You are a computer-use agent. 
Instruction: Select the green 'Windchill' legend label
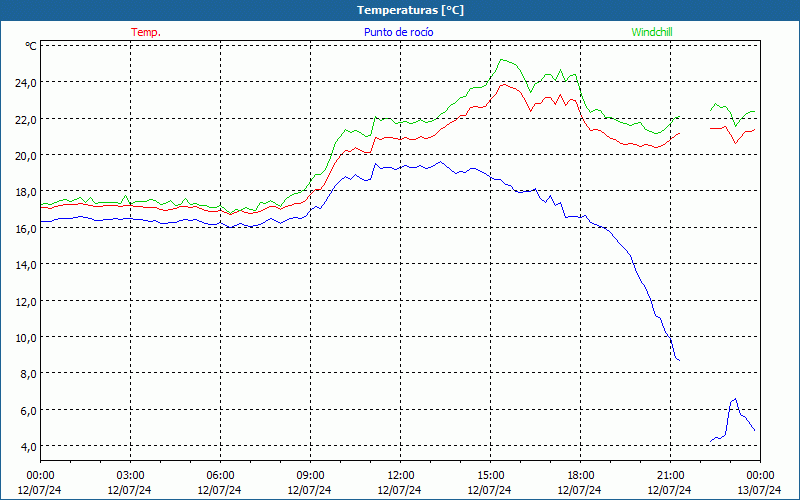[x=652, y=32]
